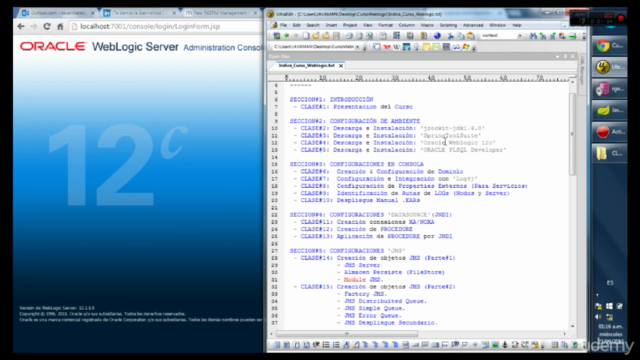Open the 'context' search dropdown in UltraEdit
The image size is (640, 360).
tap(520, 36)
